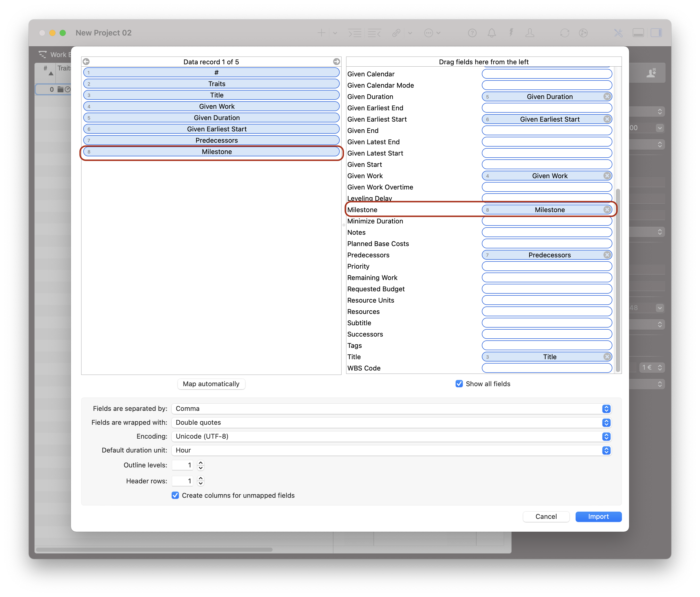Click the tools wrench toolbar icon

[x=618, y=33]
